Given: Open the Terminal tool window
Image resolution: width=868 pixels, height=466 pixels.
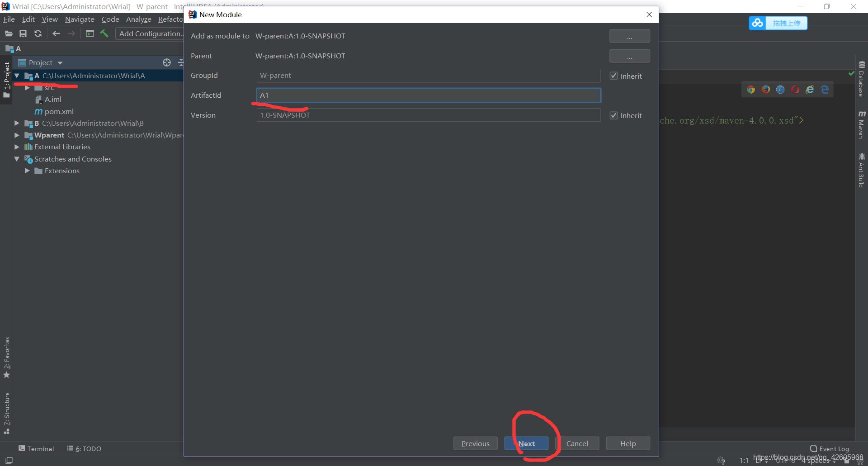Looking at the screenshot, I should tap(36, 448).
